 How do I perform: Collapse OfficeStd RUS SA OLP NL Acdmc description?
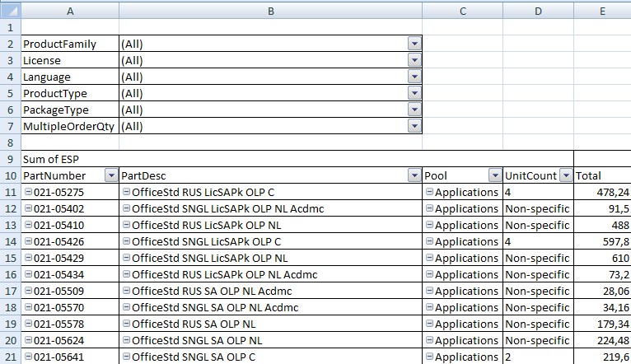[x=126, y=291]
